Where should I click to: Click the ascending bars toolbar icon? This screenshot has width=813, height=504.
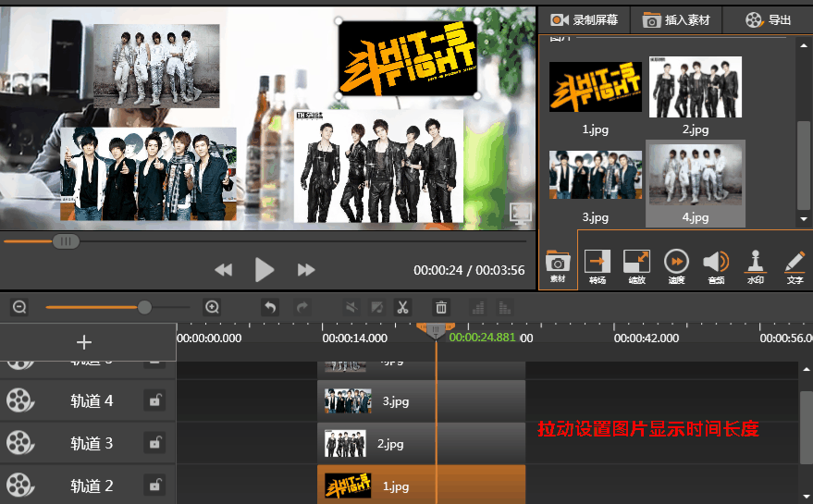478,307
